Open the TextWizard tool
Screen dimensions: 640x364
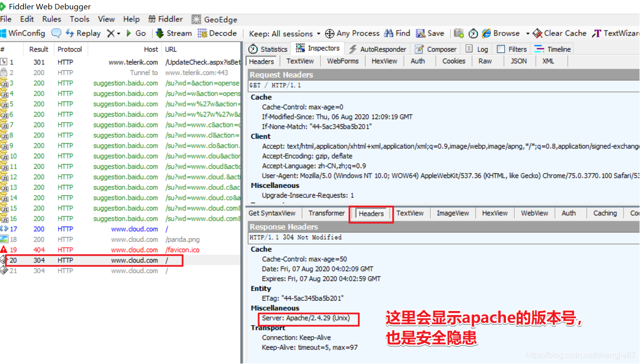tap(616, 33)
